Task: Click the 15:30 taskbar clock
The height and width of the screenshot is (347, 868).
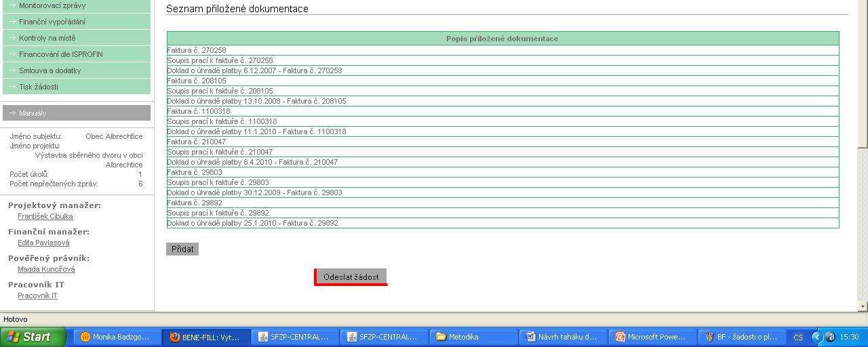Action: (849, 337)
